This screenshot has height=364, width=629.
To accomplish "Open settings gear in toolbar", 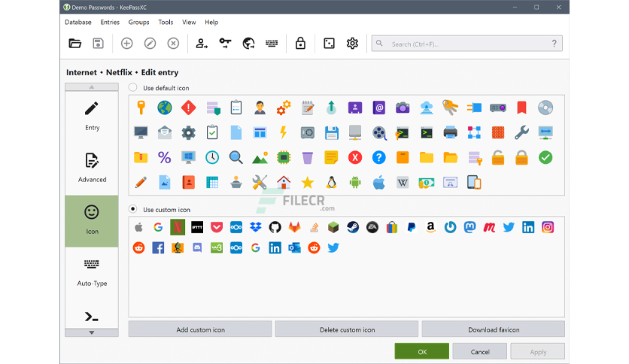I will [352, 44].
